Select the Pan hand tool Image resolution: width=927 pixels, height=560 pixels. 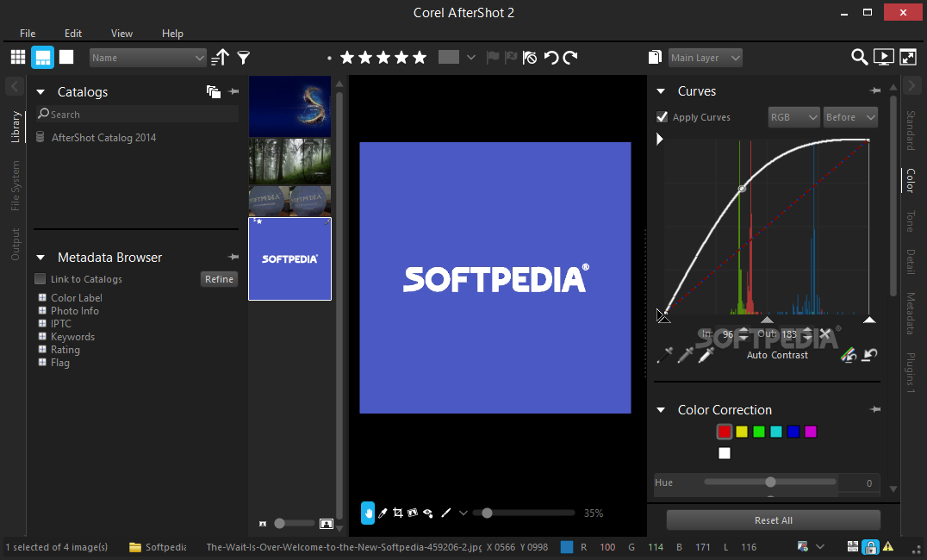[368, 513]
